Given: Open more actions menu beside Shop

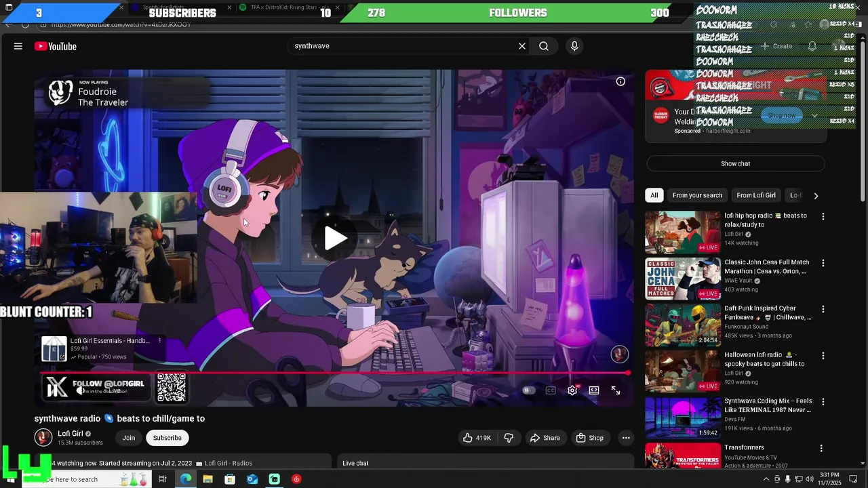Looking at the screenshot, I should point(625,438).
